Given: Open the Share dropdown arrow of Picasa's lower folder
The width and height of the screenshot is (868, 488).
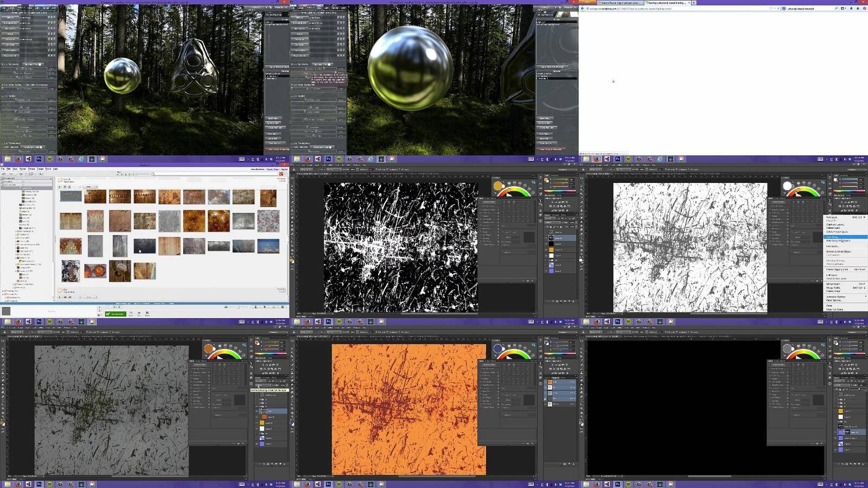Looking at the screenshot, I should click(97, 297).
